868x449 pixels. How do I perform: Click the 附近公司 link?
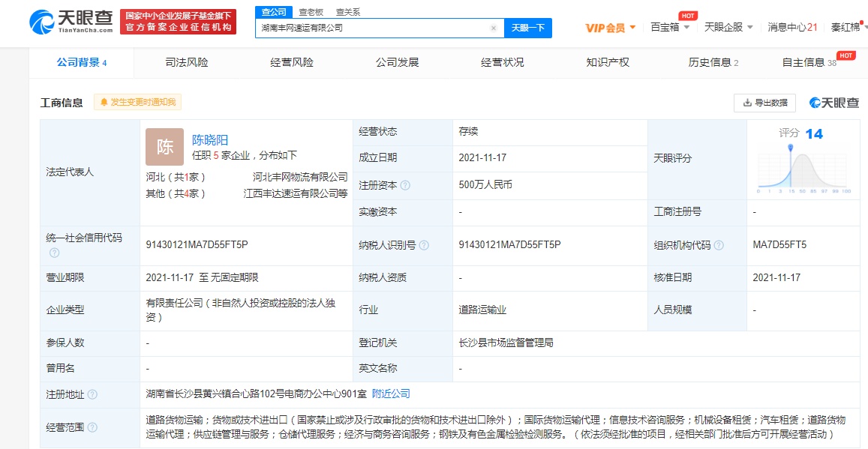(x=391, y=394)
